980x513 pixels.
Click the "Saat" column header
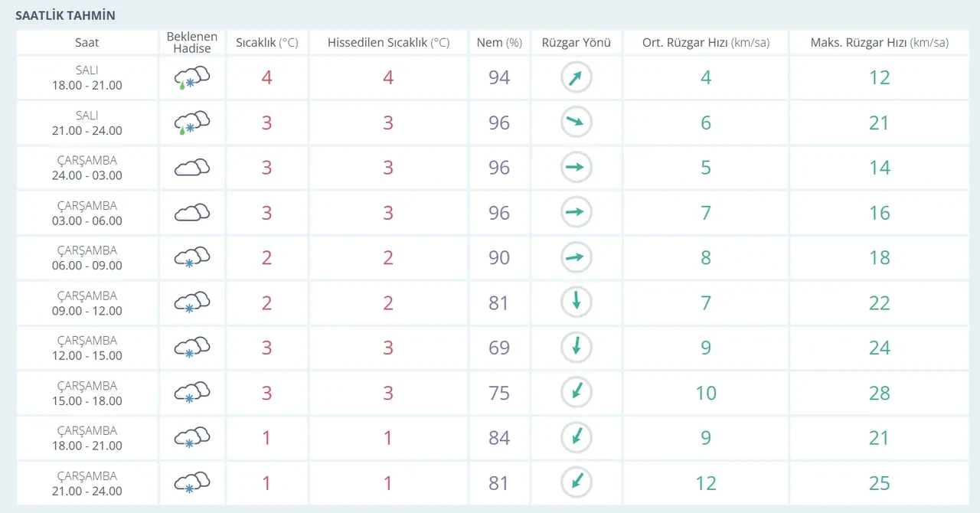(87, 43)
